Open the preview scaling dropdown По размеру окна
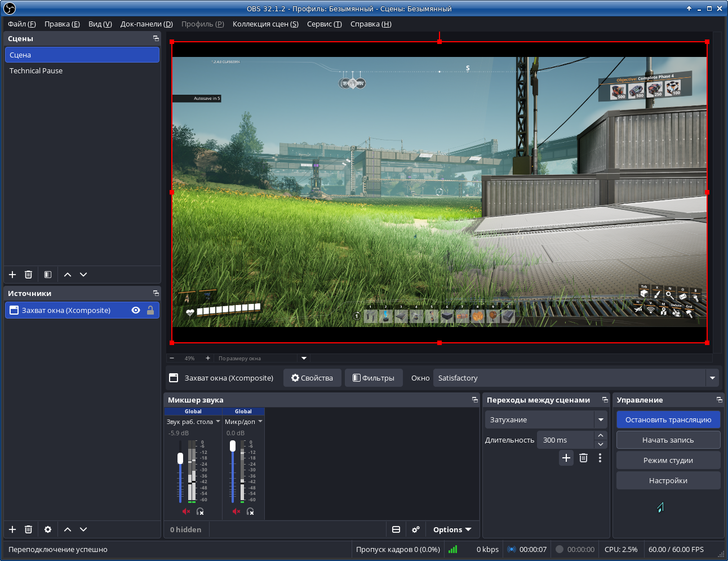Image resolution: width=728 pixels, height=561 pixels. [304, 358]
